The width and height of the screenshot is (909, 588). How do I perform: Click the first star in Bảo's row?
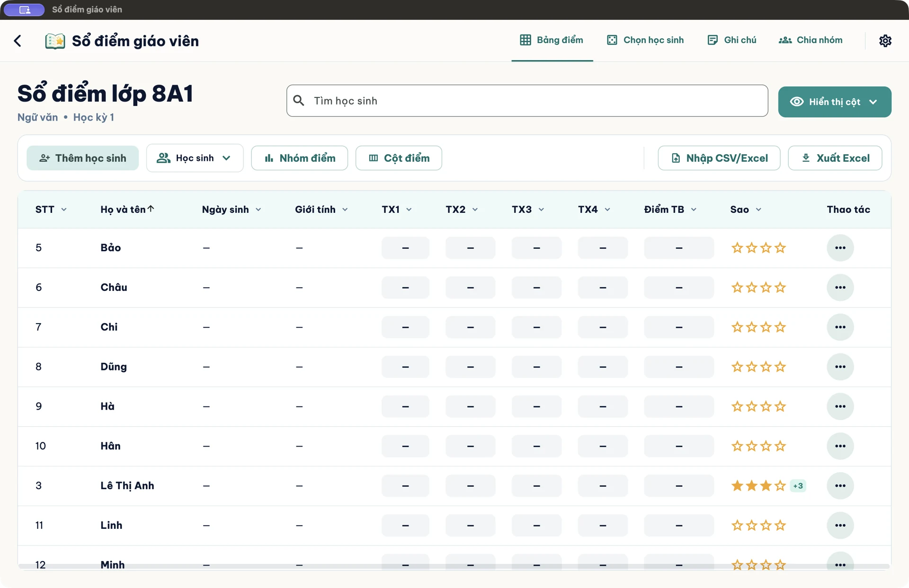(x=737, y=248)
